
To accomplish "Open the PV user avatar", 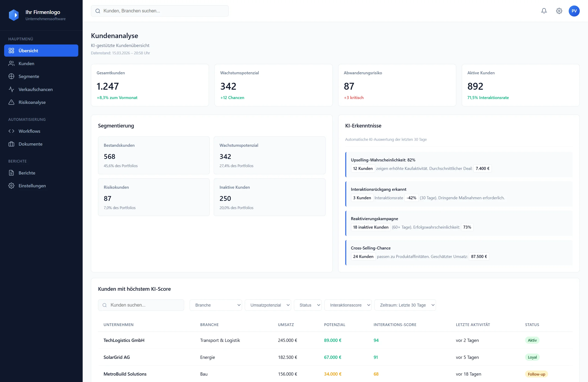I will [574, 11].
